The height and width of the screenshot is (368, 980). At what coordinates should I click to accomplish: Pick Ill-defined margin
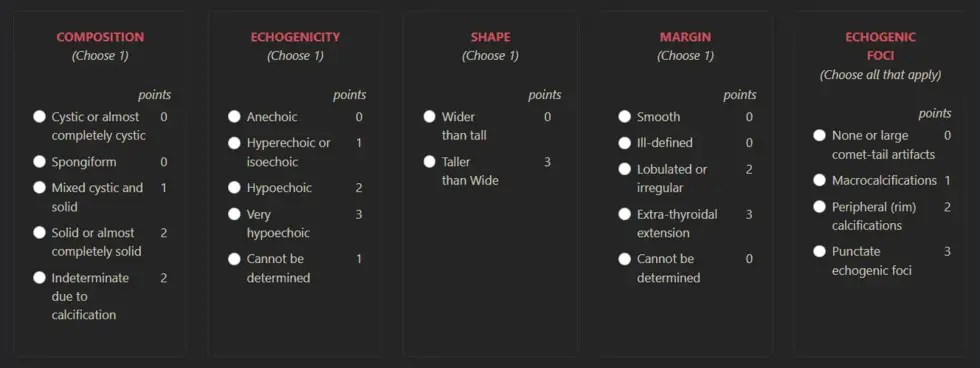(x=624, y=143)
